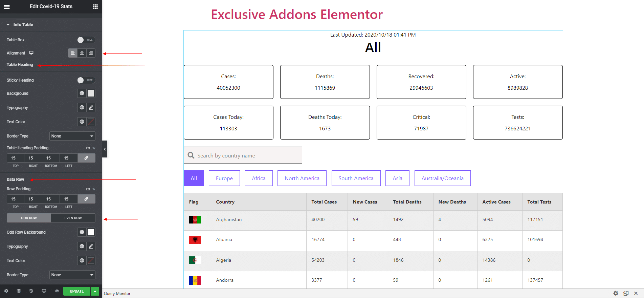Viewport: 644px width, 298px height.
Task: Open global color for Data Row Text Color
Action: pyautogui.click(x=82, y=260)
